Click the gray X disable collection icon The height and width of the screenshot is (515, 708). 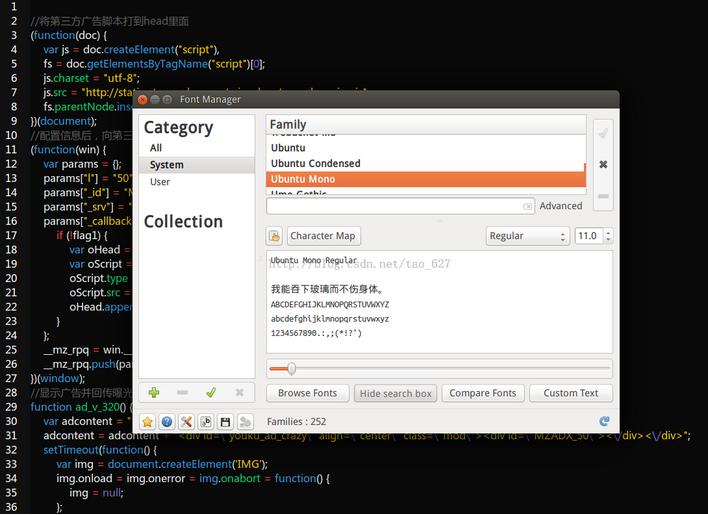point(239,393)
